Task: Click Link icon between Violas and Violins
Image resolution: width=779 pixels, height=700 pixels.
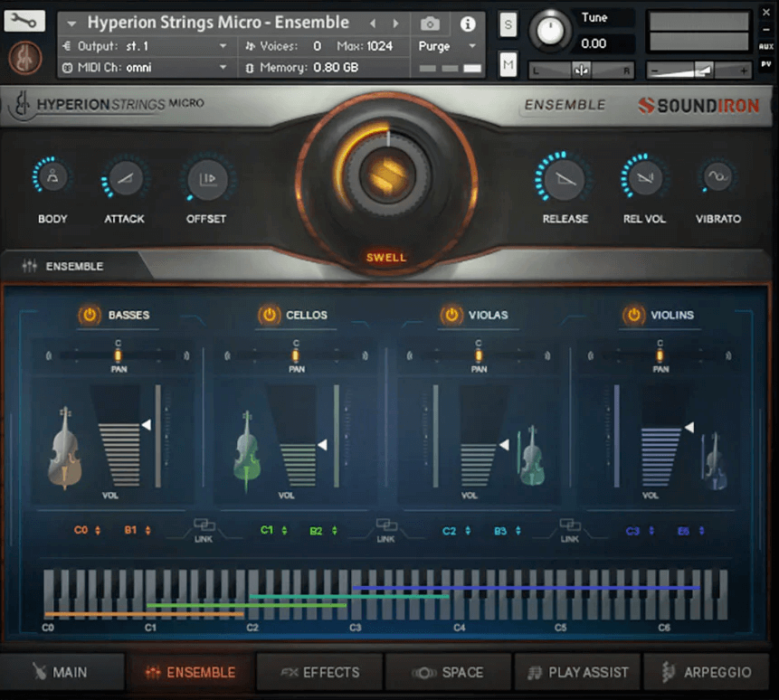Action: pos(569,530)
